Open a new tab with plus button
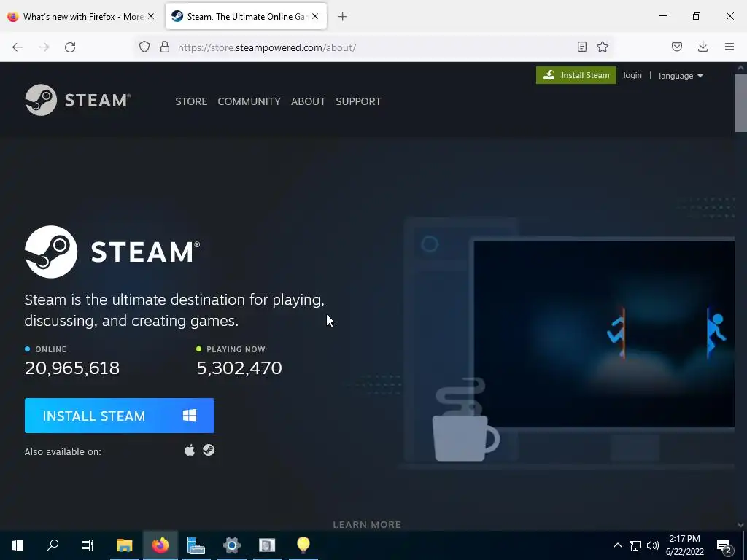This screenshot has height=560, width=747. click(342, 17)
